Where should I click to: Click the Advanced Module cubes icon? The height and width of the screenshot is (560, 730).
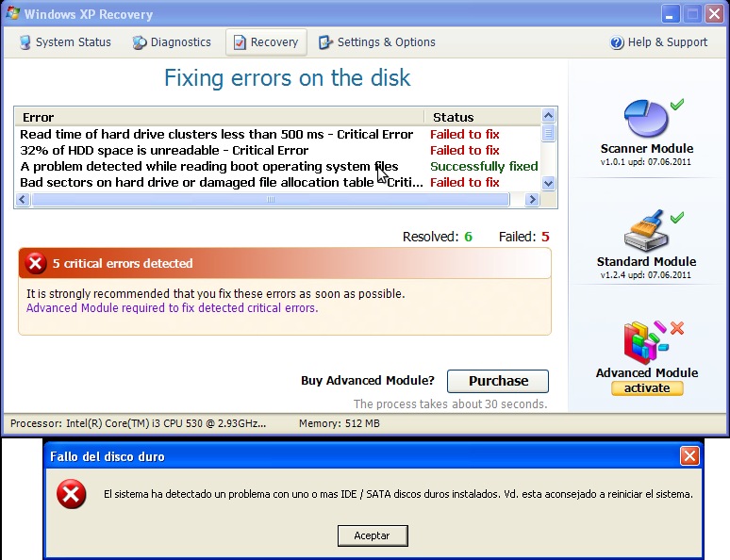(x=646, y=342)
